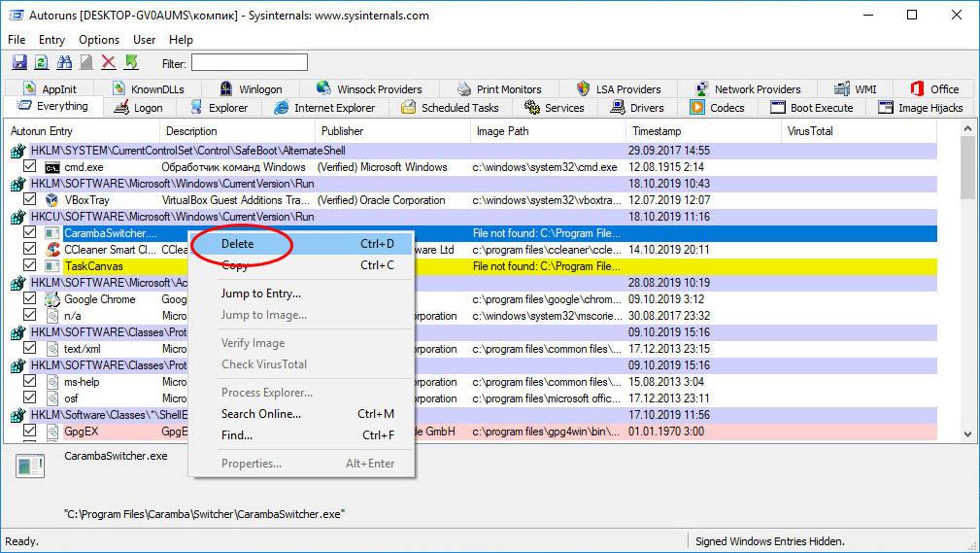
Task: Select Find... in the context menu
Action: pyautogui.click(x=301, y=435)
